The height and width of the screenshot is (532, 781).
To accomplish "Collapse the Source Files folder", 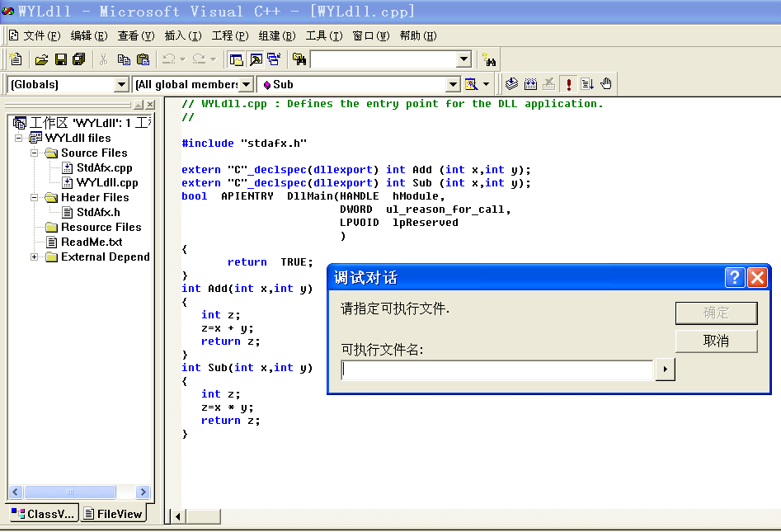I will 35,153.
